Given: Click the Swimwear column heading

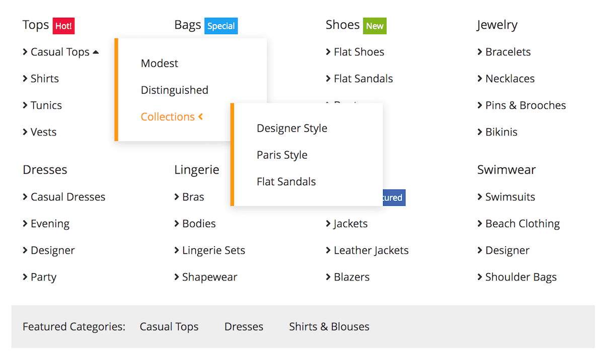Looking at the screenshot, I should click(x=506, y=170).
